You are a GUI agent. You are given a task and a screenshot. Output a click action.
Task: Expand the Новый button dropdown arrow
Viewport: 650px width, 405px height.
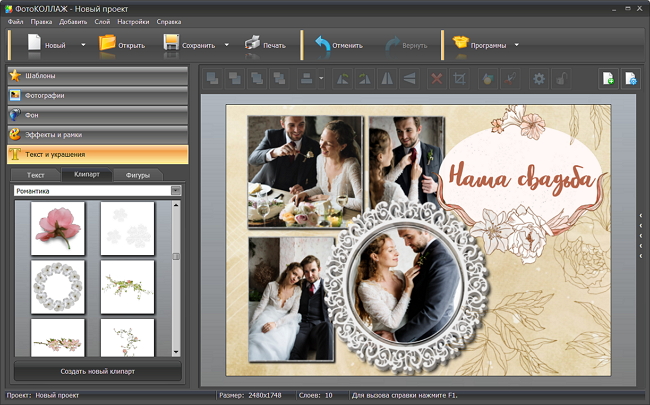pos(83,45)
